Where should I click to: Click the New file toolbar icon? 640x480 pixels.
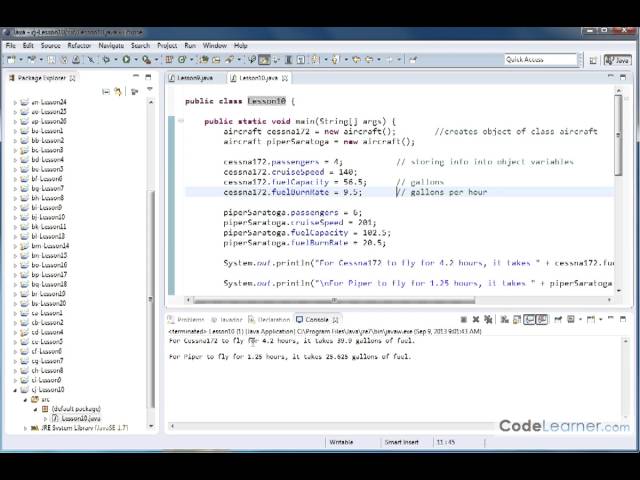click(x=11, y=60)
